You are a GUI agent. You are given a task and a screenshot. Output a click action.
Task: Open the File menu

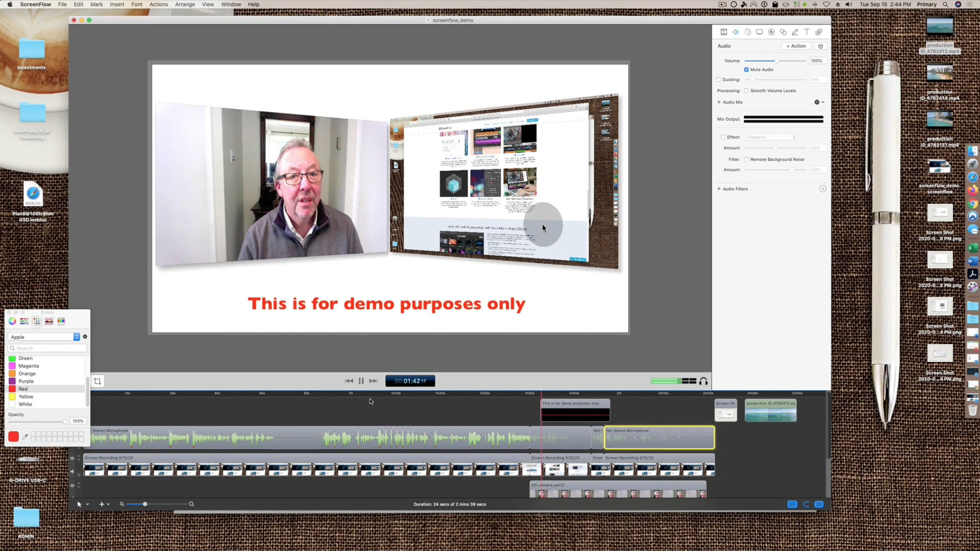coord(63,4)
